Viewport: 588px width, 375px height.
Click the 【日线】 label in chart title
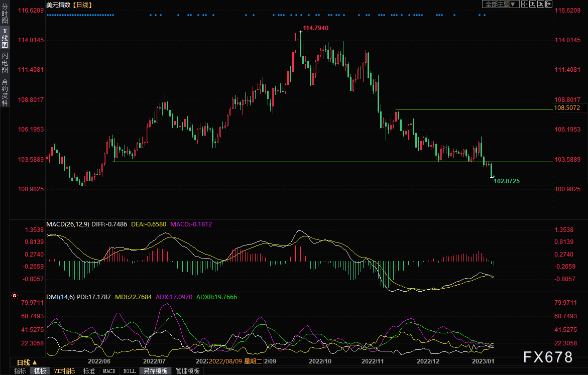(x=81, y=5)
